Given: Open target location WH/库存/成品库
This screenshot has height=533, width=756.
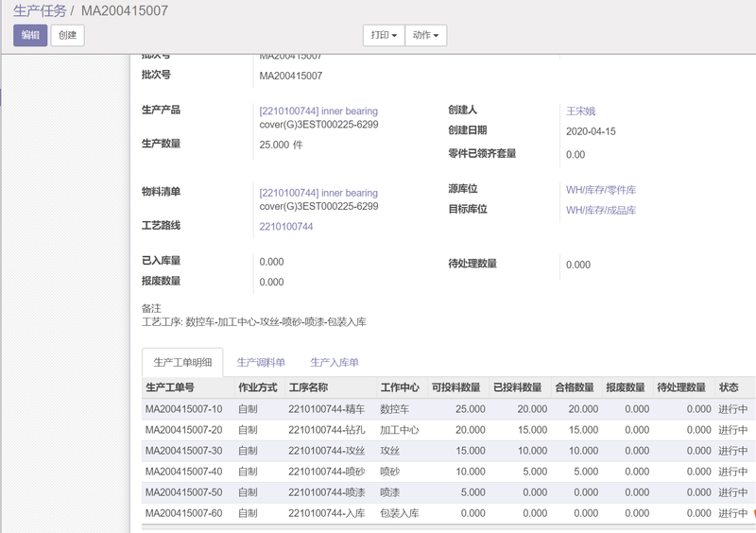Looking at the screenshot, I should [x=601, y=210].
